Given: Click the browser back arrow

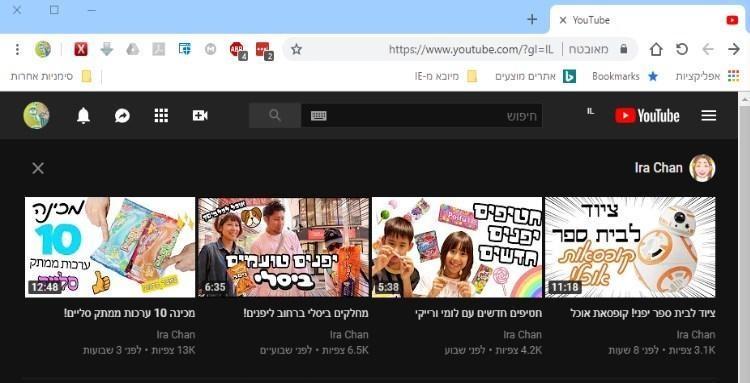Looking at the screenshot, I should [707, 49].
